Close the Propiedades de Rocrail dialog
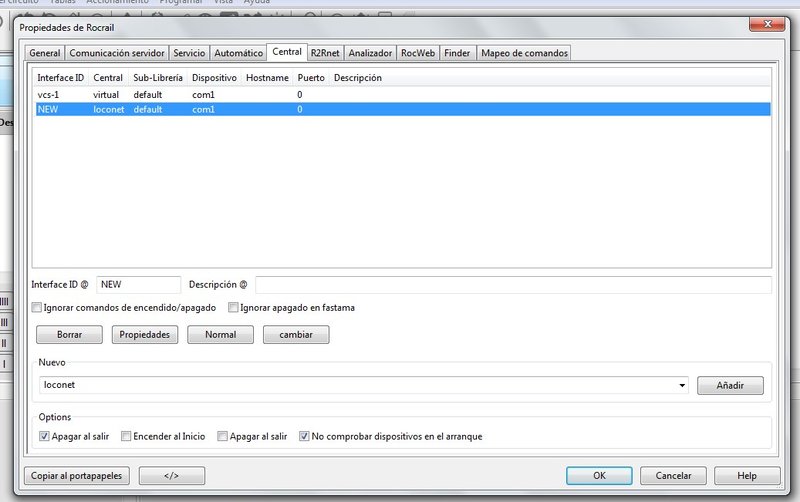Viewport: 800px width, 502px height. pos(767,23)
